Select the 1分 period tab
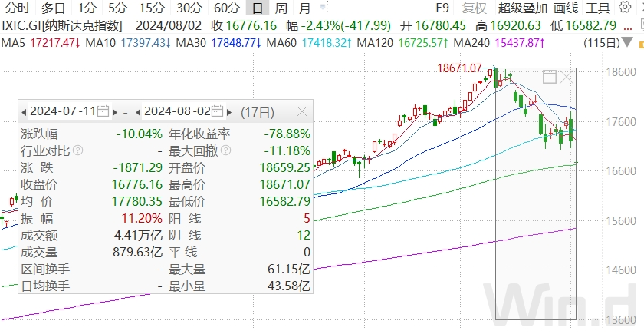This screenshot has height=334, width=644. 87,8
